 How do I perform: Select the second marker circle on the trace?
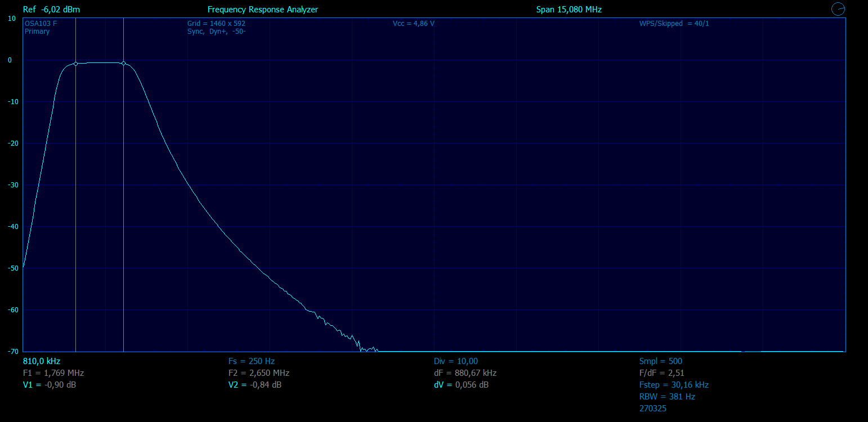(x=123, y=64)
